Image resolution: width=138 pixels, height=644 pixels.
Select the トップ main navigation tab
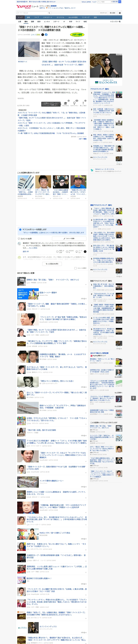click(20, 17)
